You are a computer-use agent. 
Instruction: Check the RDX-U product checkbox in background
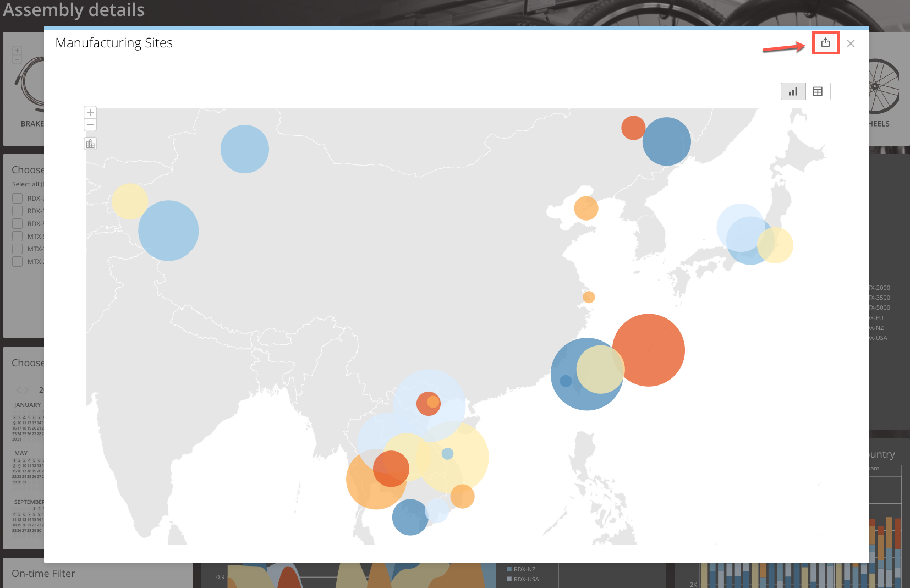(18, 199)
